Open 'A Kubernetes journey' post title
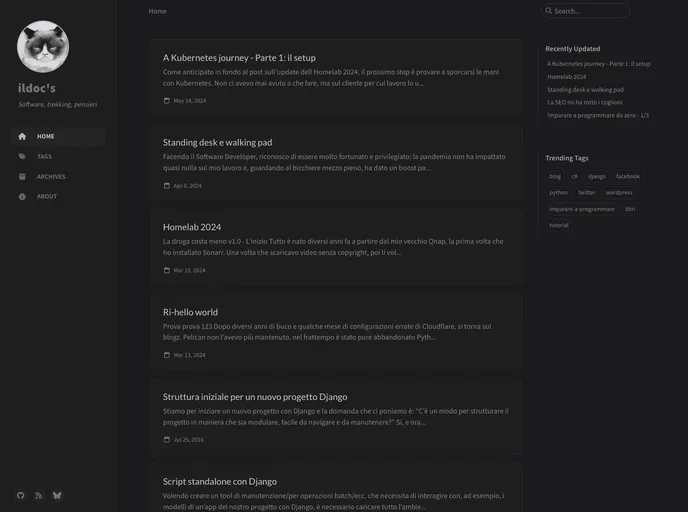 pos(239,58)
